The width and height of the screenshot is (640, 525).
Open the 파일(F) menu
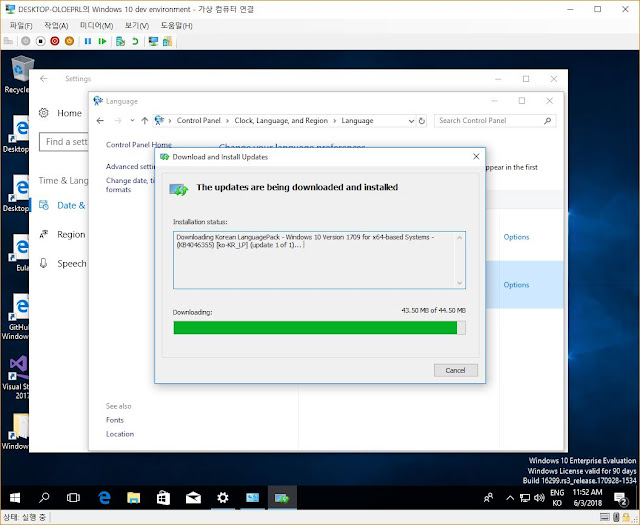click(21, 26)
